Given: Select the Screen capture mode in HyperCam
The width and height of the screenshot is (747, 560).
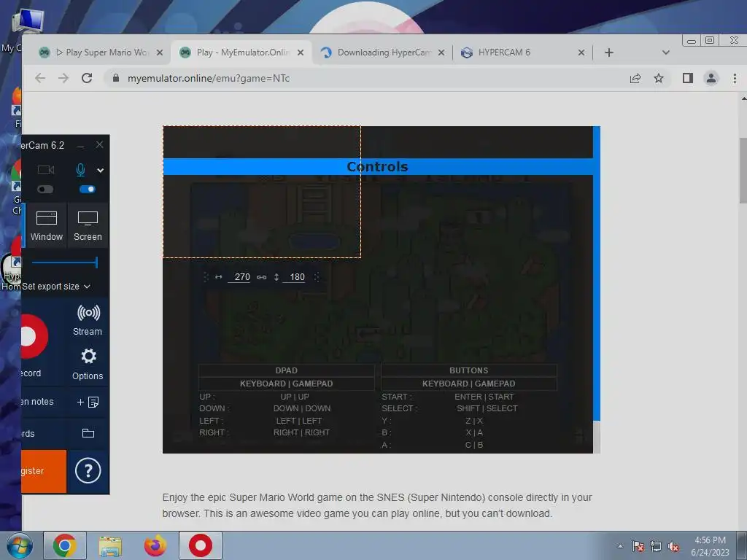Looking at the screenshot, I should (88, 226).
